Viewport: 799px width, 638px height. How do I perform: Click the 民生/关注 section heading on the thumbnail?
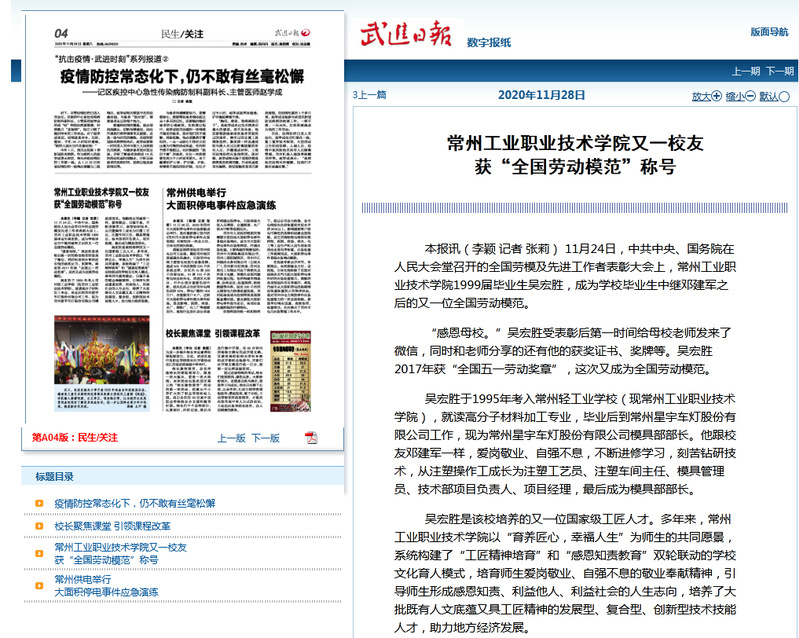click(x=182, y=34)
